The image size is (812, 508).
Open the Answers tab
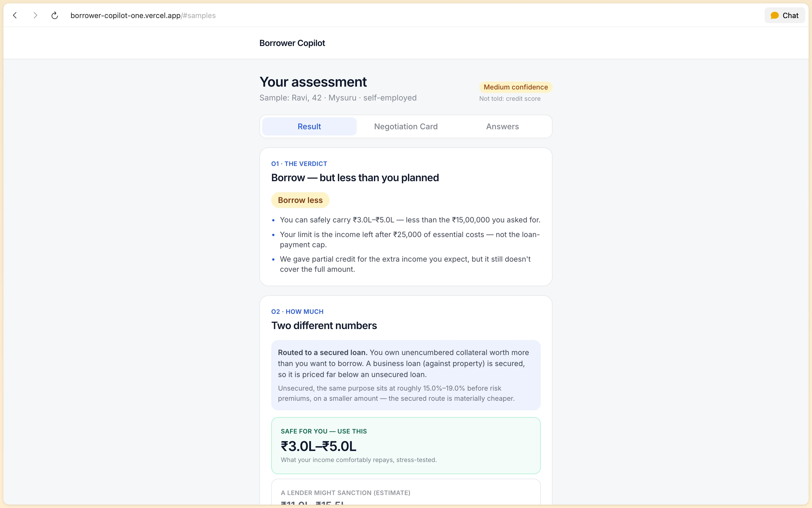click(502, 126)
